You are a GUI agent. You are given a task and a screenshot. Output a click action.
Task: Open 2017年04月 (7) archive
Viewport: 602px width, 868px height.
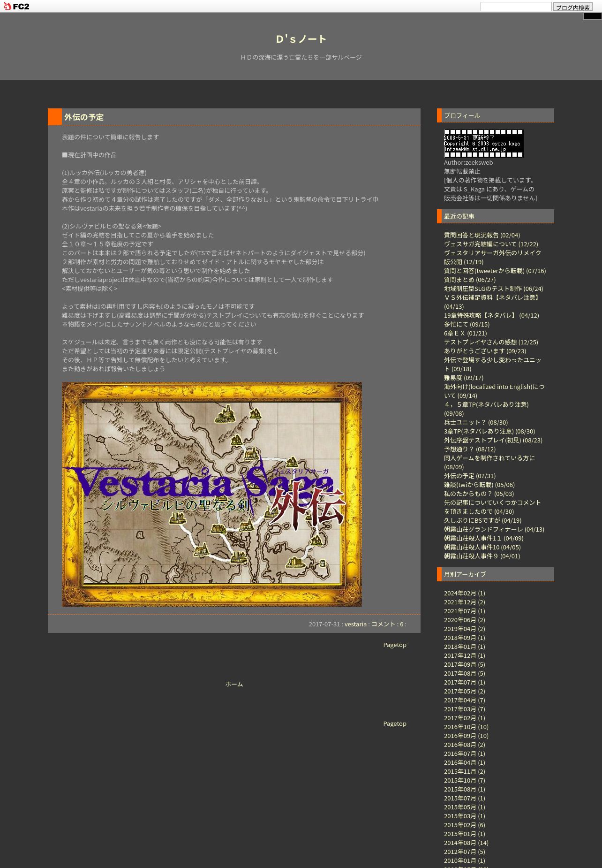[465, 700]
